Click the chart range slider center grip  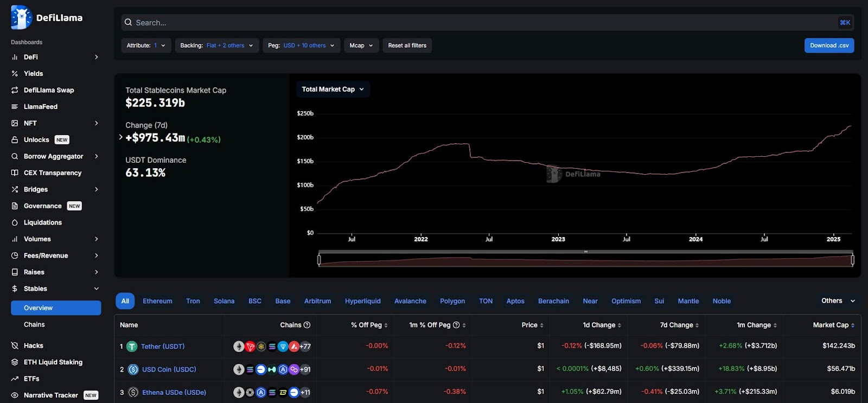(x=586, y=252)
